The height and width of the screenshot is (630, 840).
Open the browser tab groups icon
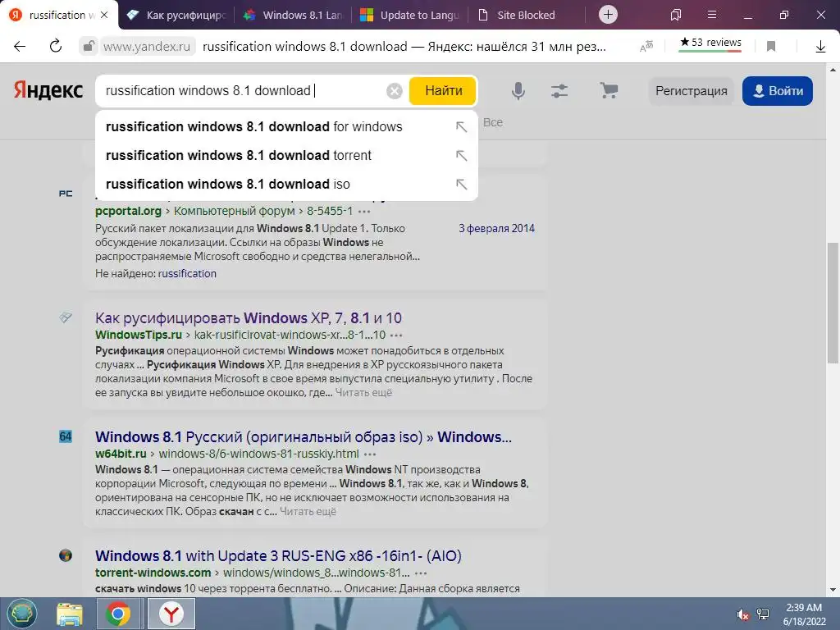pos(676,15)
